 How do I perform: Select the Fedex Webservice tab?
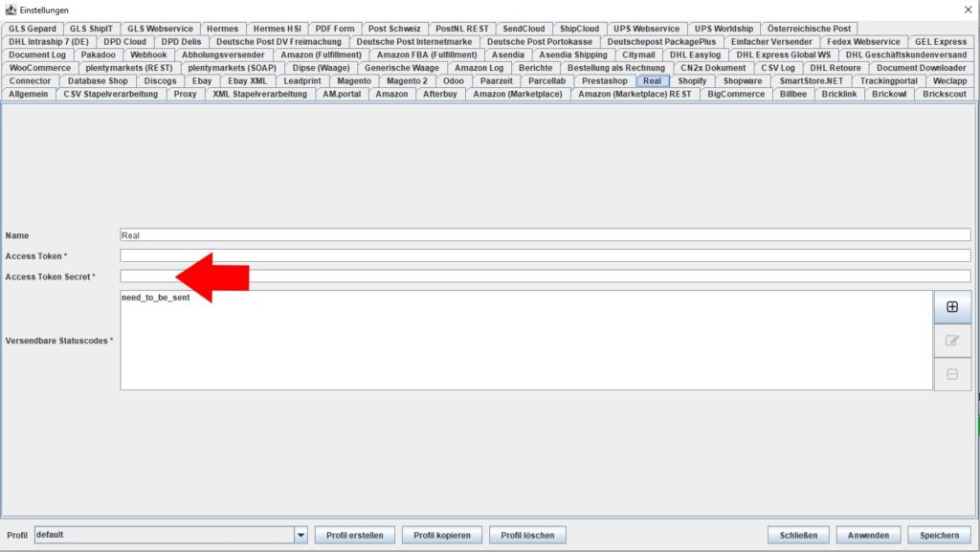pyautogui.click(x=863, y=41)
